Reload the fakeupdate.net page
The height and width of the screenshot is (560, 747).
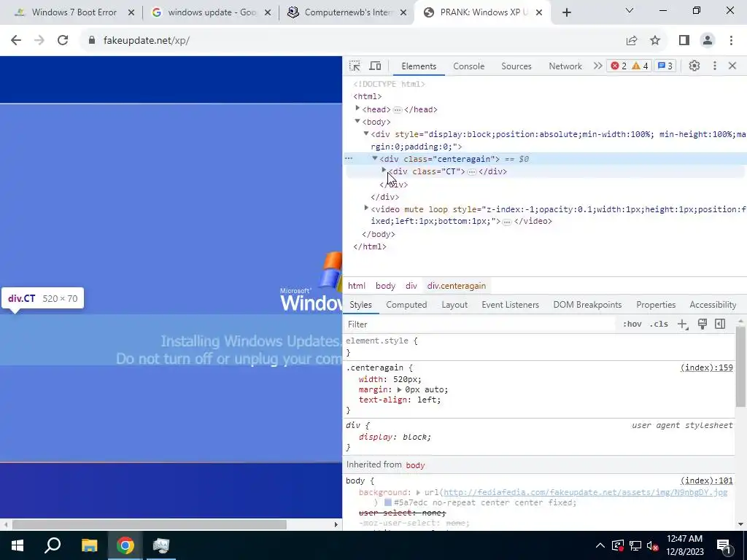63,41
